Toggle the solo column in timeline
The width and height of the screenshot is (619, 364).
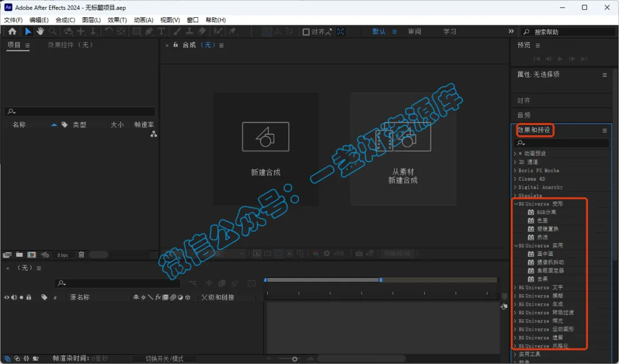tap(21, 298)
